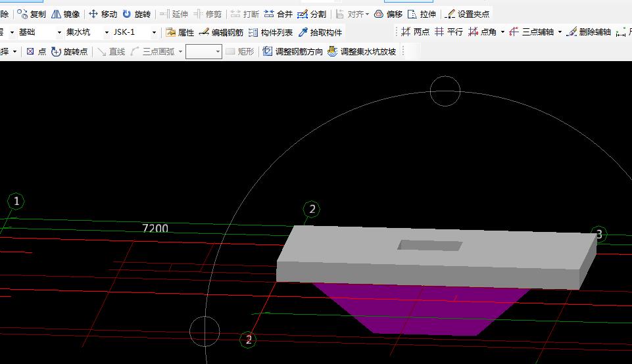Click the 偏移 (Offset) tool
Image resolution: width=632 pixels, height=364 pixels.
pos(388,14)
